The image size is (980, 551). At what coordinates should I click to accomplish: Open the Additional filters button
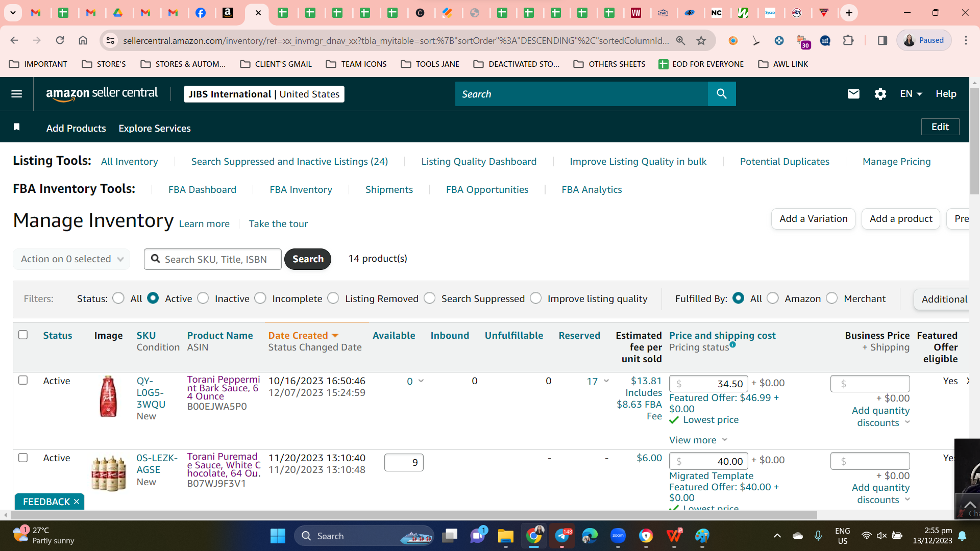[x=942, y=299]
